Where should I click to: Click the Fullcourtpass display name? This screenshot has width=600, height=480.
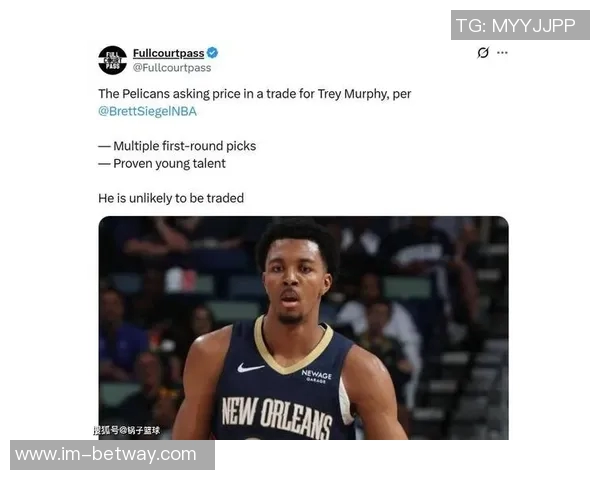(x=168, y=53)
